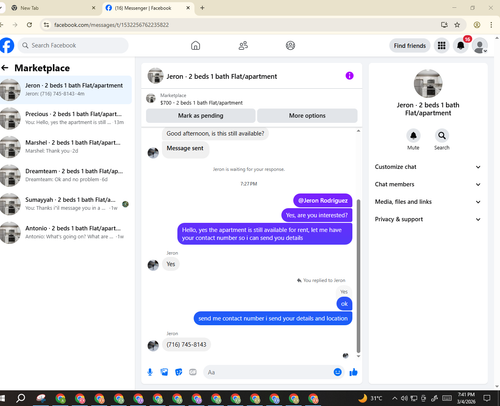
Task: Bookmark this page with the star icon
Action: tap(457, 25)
